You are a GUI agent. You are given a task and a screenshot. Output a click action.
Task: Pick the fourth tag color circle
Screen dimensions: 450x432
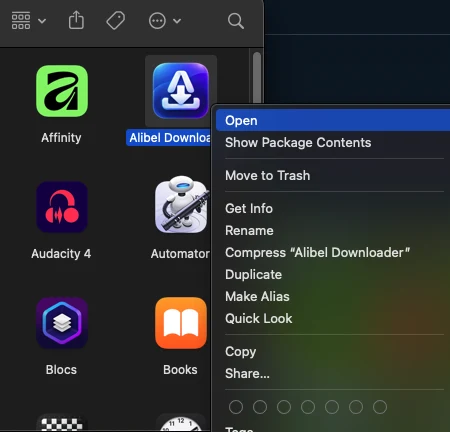pos(308,407)
